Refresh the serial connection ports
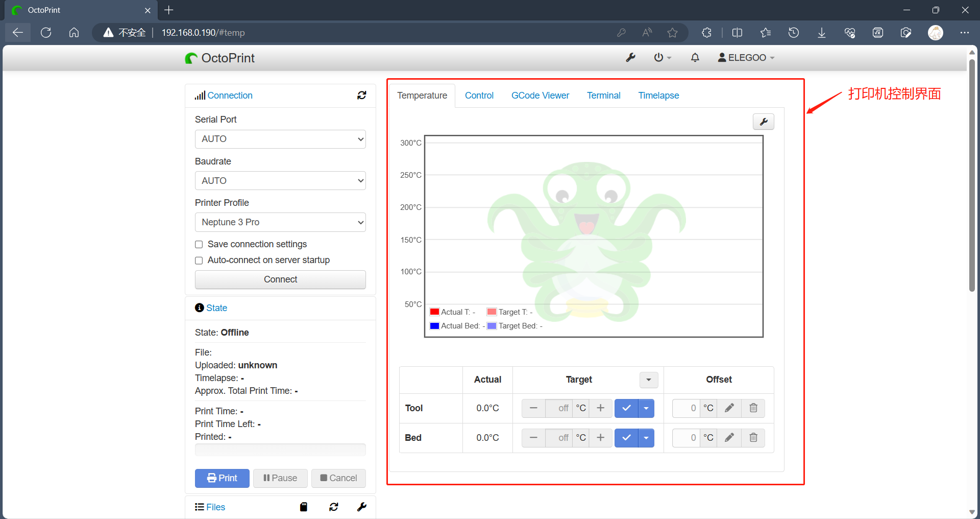 (x=362, y=96)
